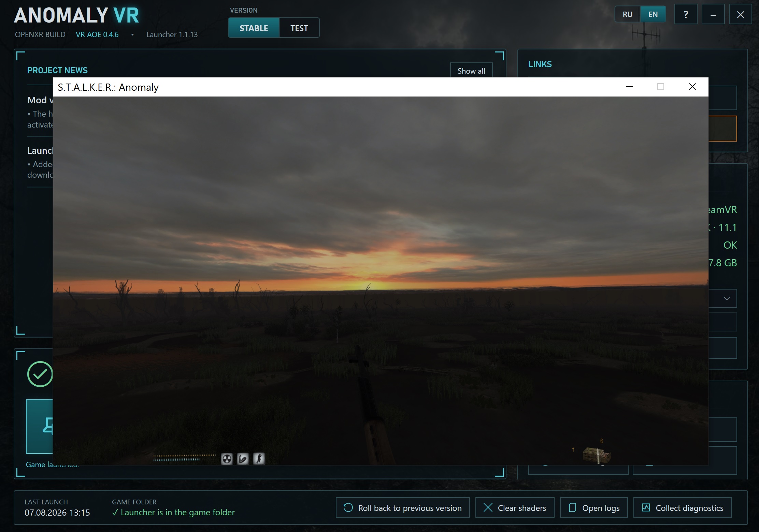Click the VR AOE 0.4.6 version text

pos(97,34)
